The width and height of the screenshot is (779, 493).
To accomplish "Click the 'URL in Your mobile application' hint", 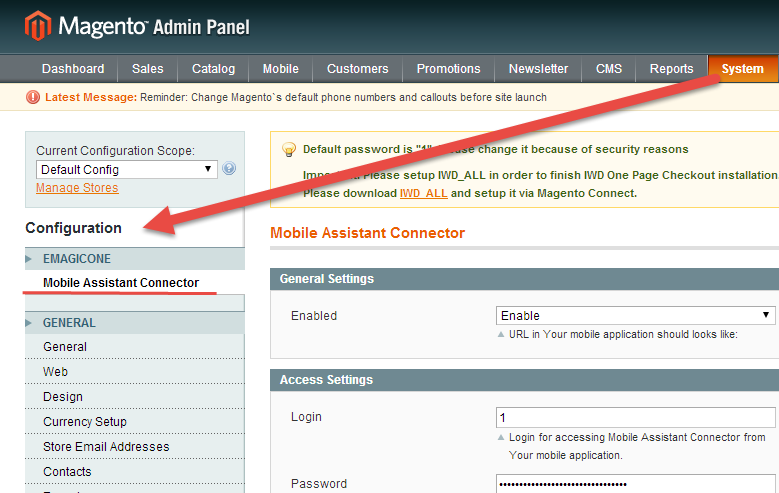I will coord(623,334).
